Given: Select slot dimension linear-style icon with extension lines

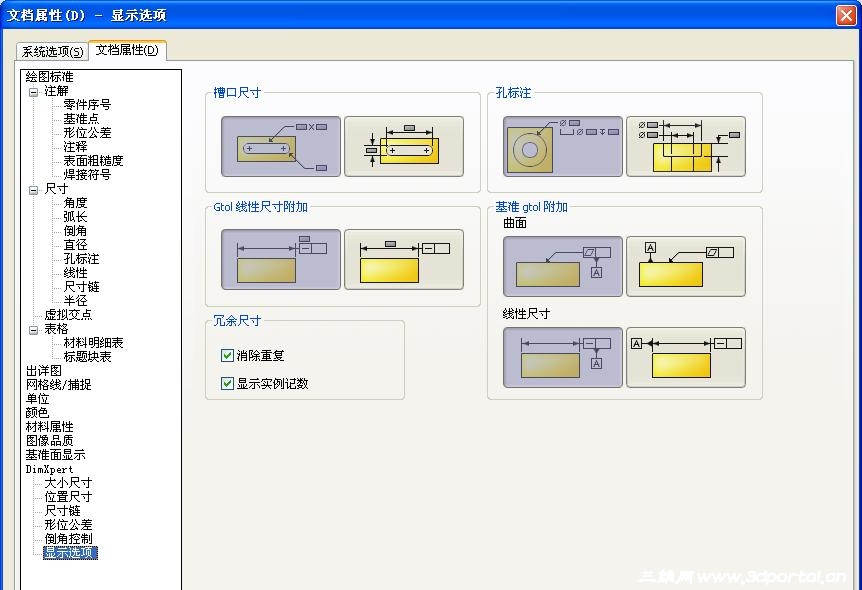Looking at the screenshot, I should click(x=404, y=146).
